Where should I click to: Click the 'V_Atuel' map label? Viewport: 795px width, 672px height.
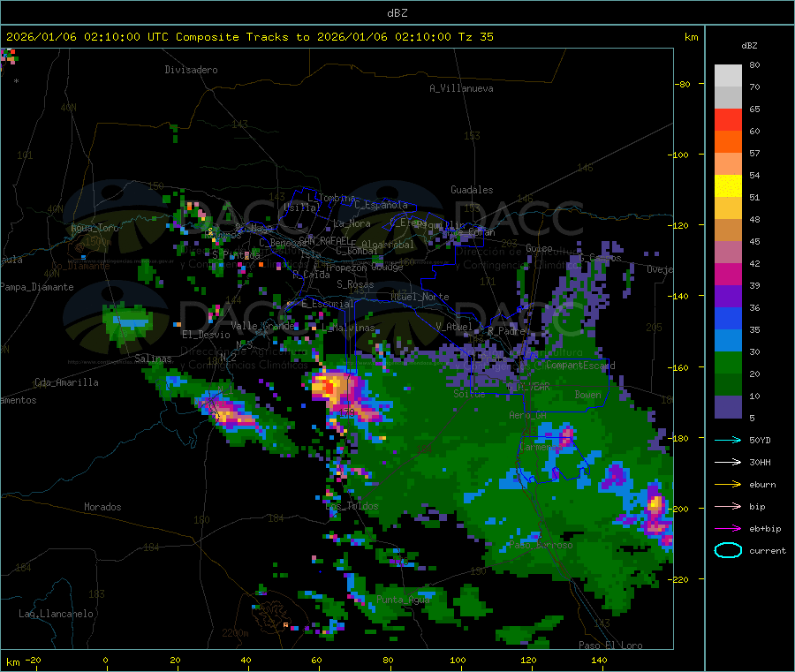pos(454,327)
